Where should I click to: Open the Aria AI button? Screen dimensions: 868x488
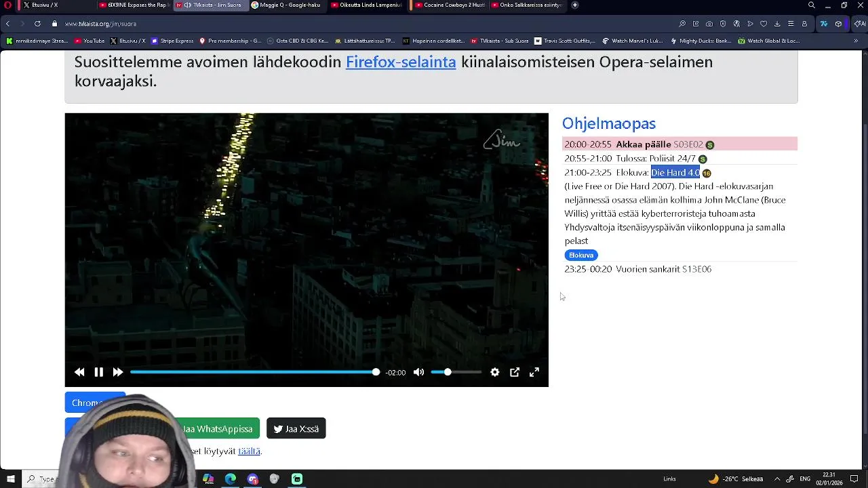click(x=859, y=24)
